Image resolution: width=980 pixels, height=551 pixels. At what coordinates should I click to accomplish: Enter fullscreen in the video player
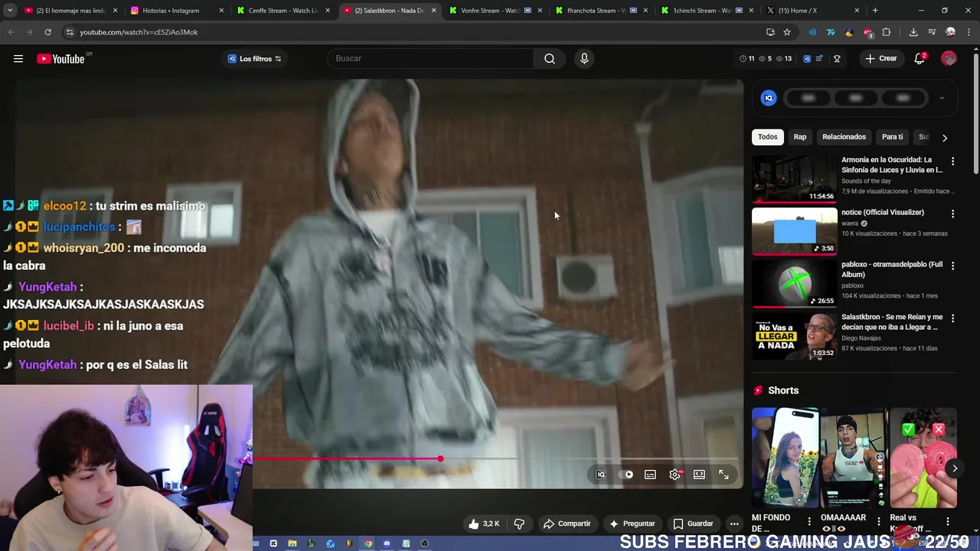(724, 474)
